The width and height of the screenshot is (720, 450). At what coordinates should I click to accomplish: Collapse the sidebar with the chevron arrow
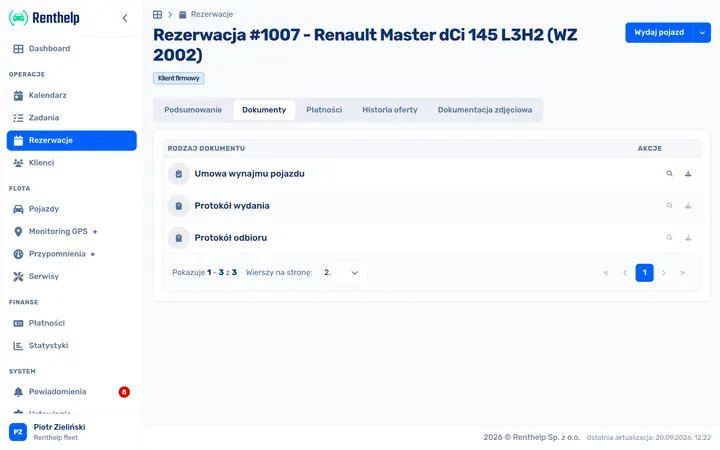[125, 18]
